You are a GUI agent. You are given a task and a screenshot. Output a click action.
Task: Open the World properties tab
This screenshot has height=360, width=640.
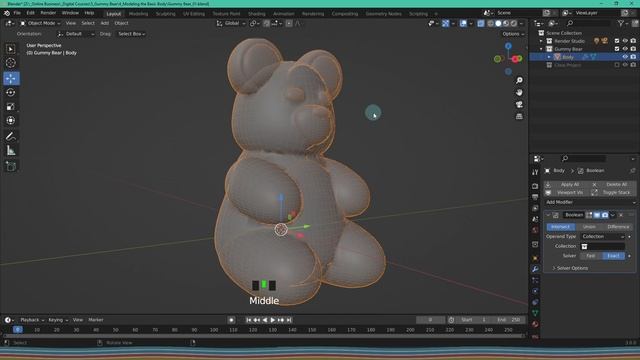pos(535,230)
